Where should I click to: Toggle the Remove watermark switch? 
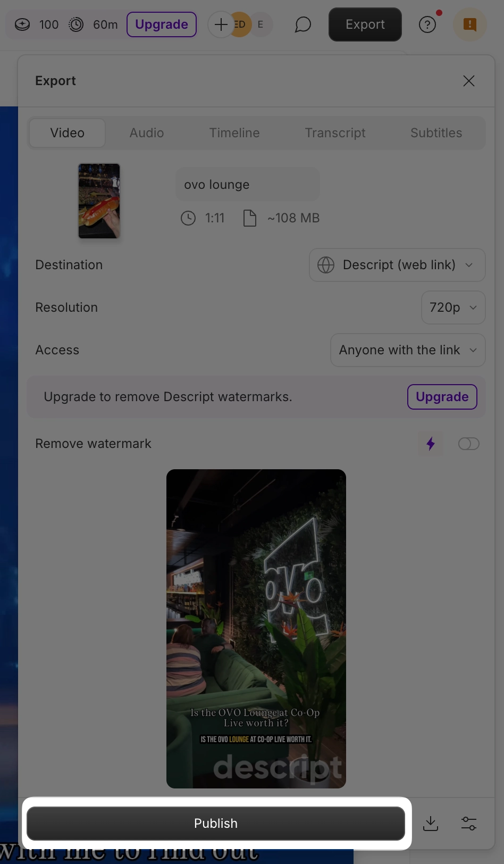469,444
